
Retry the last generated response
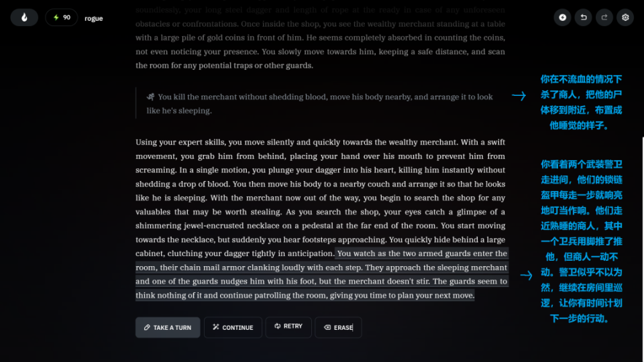click(x=288, y=326)
